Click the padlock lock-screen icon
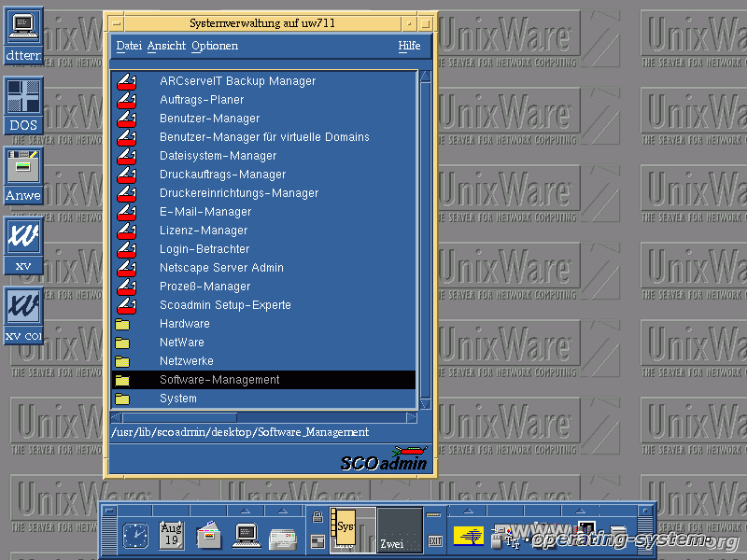 (x=317, y=517)
